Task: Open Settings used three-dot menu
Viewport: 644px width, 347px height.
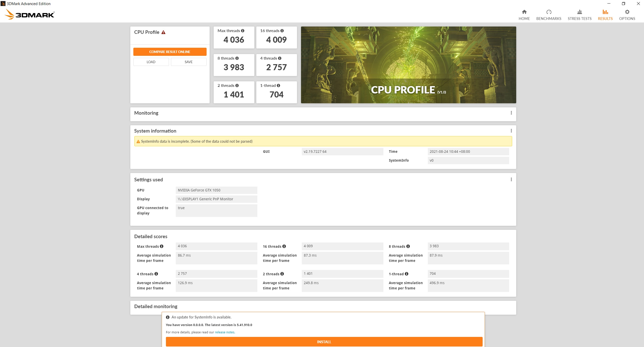Action: 511,180
